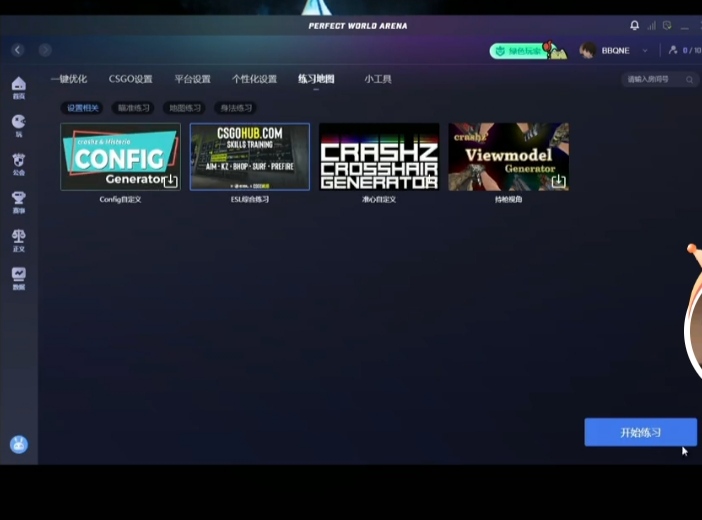Click the download icon on Viewmodel Generator card
The height and width of the screenshot is (520, 702).
[x=558, y=180]
